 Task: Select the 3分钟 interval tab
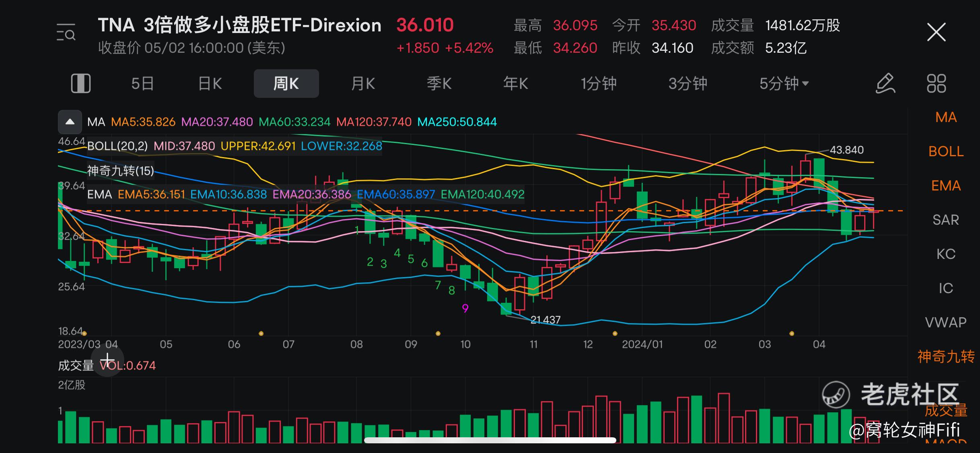click(x=688, y=84)
